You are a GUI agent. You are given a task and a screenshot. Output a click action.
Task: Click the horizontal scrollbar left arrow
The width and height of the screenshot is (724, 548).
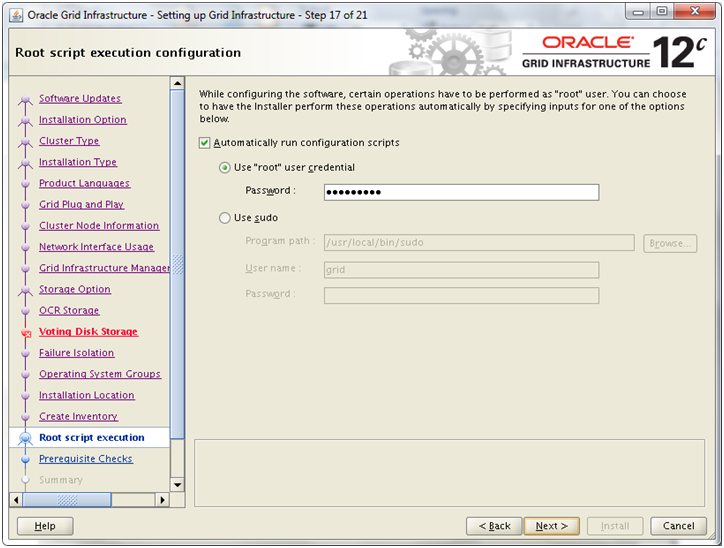coord(16,500)
